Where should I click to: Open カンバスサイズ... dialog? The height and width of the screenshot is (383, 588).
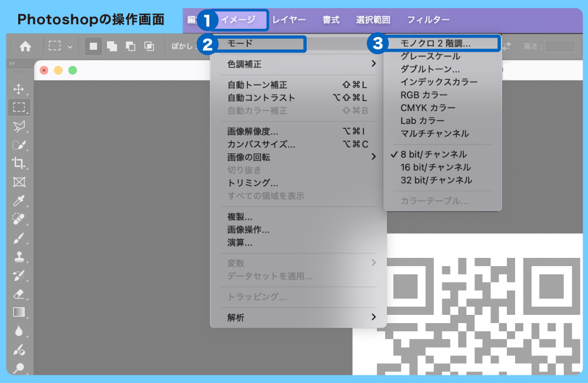click(x=299, y=145)
